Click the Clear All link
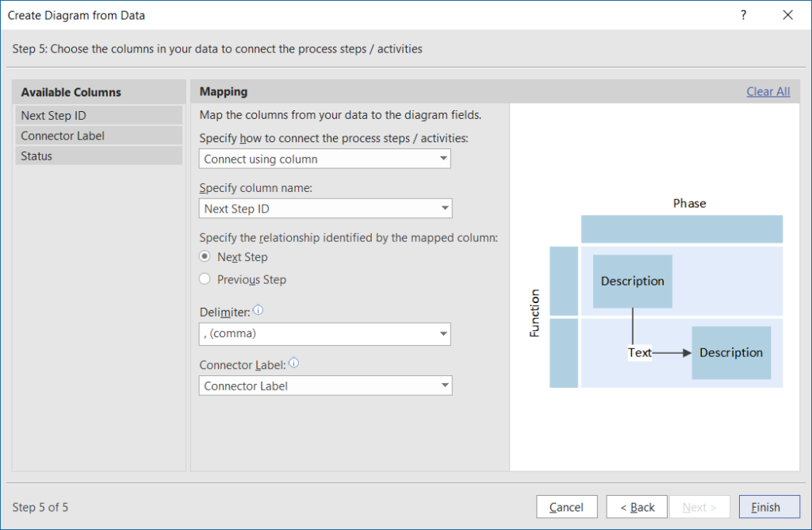 click(768, 91)
